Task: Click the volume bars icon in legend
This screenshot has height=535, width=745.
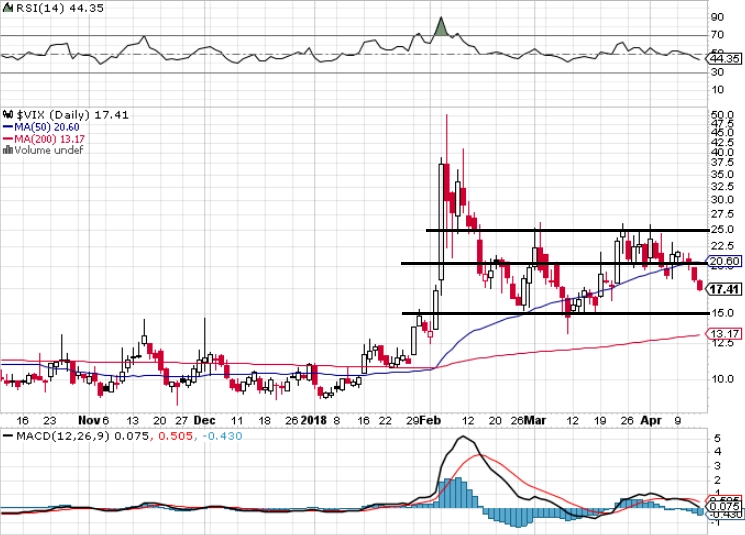Action: click(x=8, y=150)
